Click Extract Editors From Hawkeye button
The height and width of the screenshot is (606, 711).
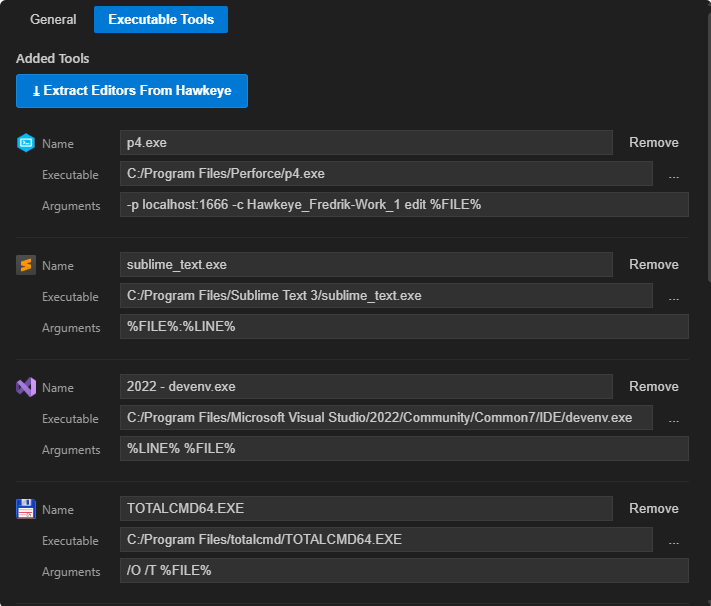[x=132, y=91]
